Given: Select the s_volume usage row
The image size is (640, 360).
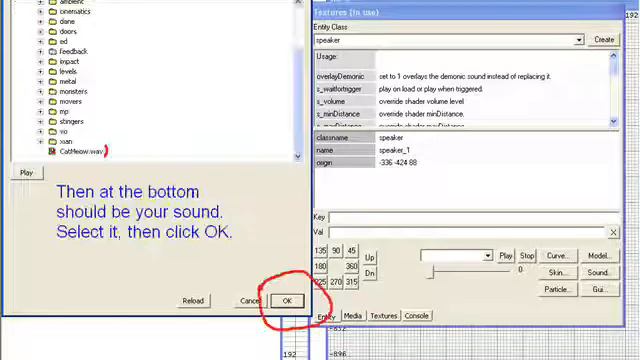Looking at the screenshot, I should coord(461,102).
